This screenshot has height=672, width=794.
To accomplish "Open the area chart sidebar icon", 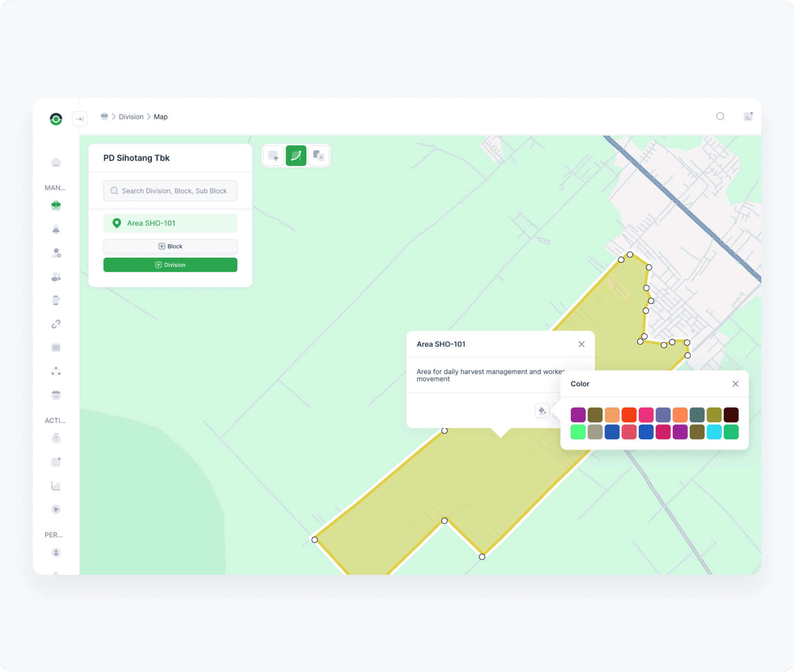I will [x=56, y=486].
